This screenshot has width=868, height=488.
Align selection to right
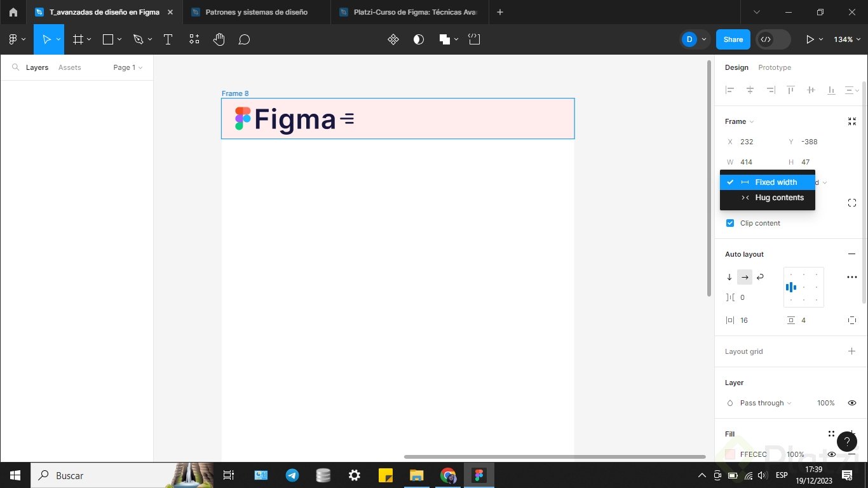tap(770, 90)
